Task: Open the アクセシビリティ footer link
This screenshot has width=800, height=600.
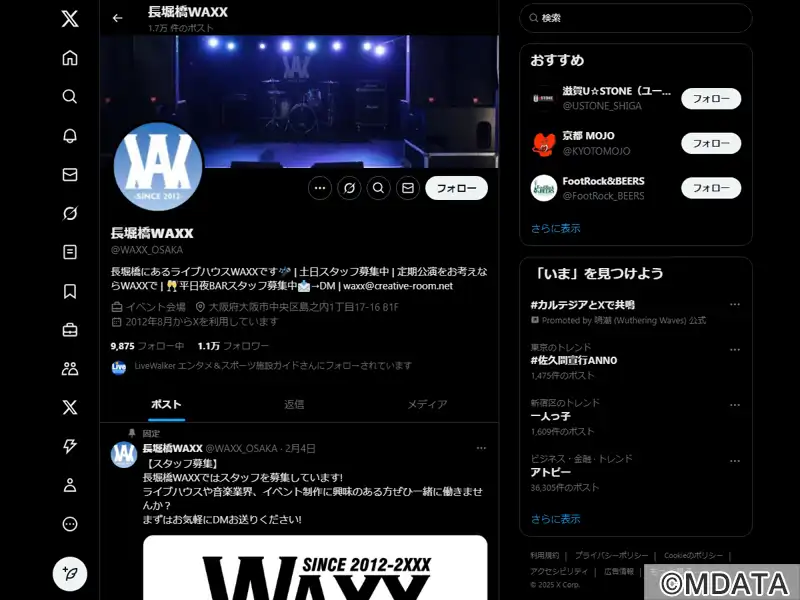Action: tap(559, 571)
